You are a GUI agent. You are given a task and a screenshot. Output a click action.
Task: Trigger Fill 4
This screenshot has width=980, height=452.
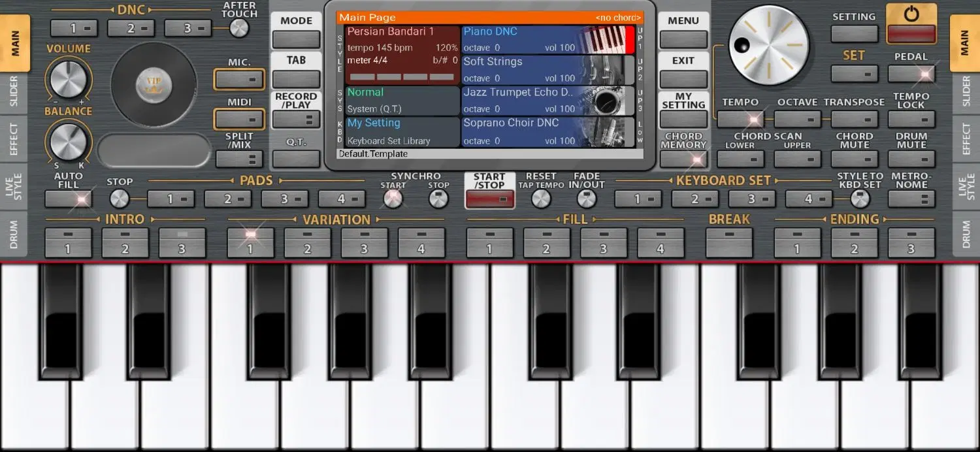(x=661, y=242)
